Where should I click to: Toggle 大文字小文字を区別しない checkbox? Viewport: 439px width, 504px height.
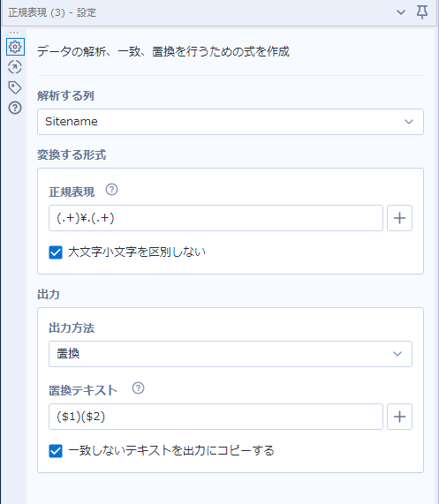[x=56, y=252]
